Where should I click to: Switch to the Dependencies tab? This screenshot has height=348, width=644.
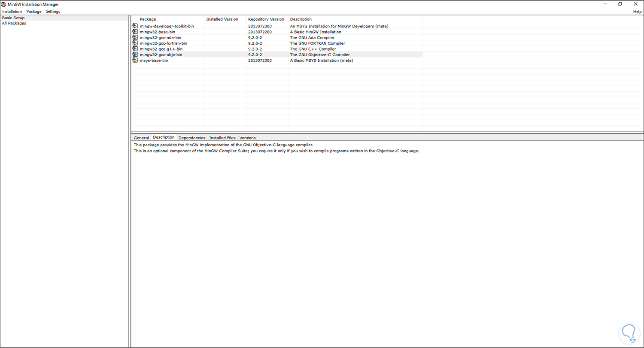tap(192, 138)
